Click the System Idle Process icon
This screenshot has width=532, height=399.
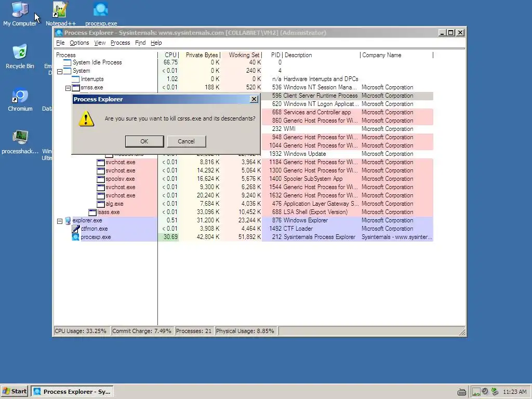click(x=67, y=62)
